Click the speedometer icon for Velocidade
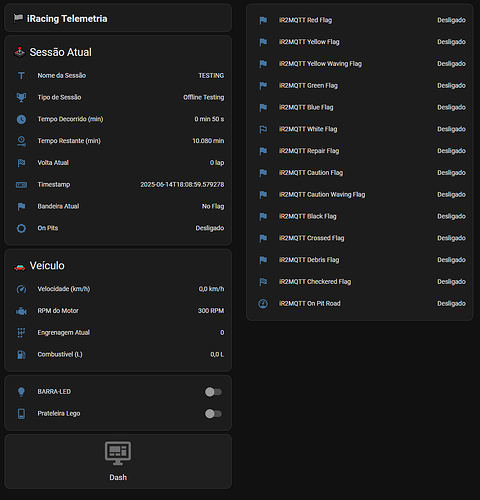This screenshot has height=500, width=480. (21, 289)
